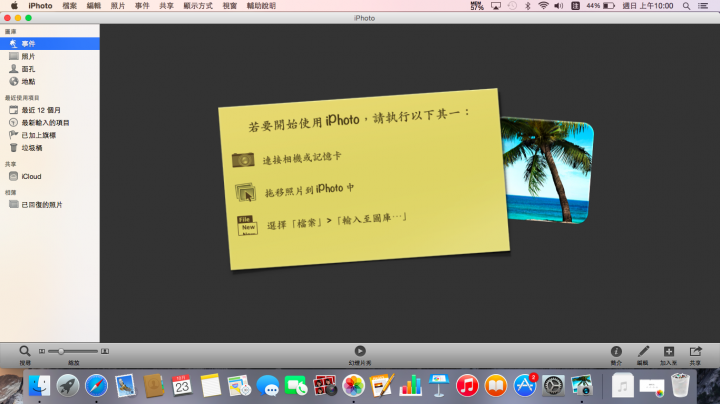Open App Store from the Dock
This screenshot has height=404, width=720.
pyautogui.click(x=525, y=385)
